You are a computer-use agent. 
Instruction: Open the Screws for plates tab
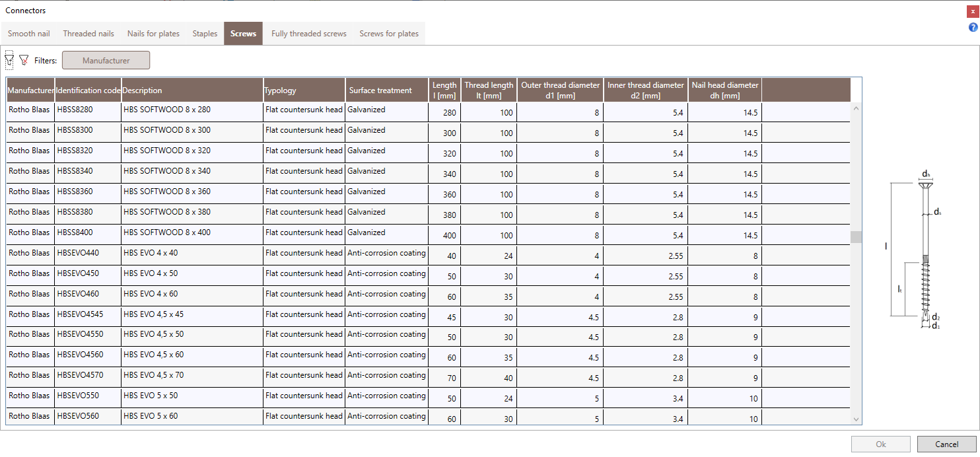pos(389,34)
